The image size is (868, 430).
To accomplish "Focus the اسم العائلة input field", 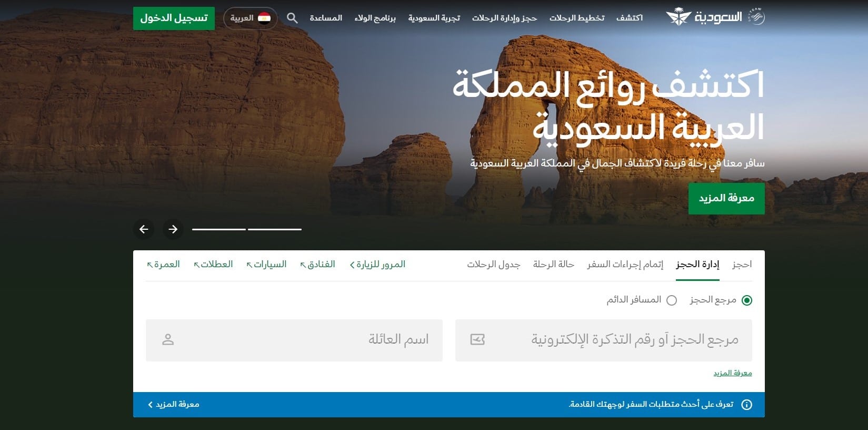I will point(294,340).
